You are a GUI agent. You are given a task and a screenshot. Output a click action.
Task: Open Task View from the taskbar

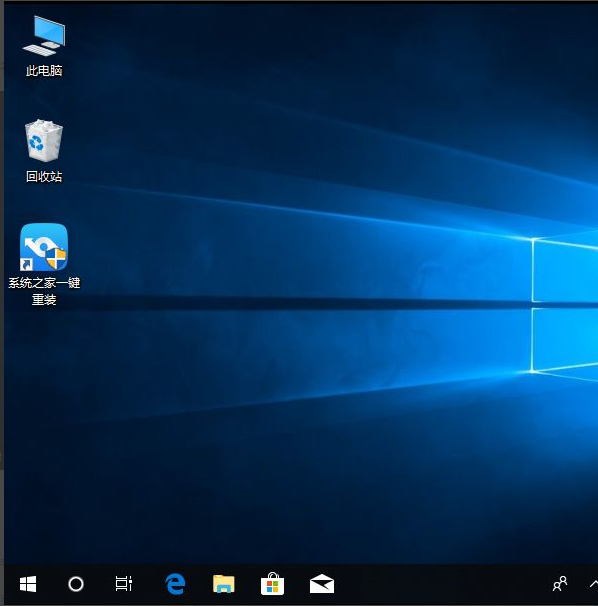(x=124, y=584)
